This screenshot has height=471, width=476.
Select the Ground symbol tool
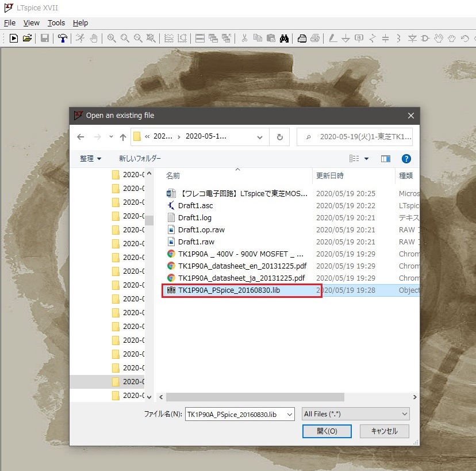346,39
